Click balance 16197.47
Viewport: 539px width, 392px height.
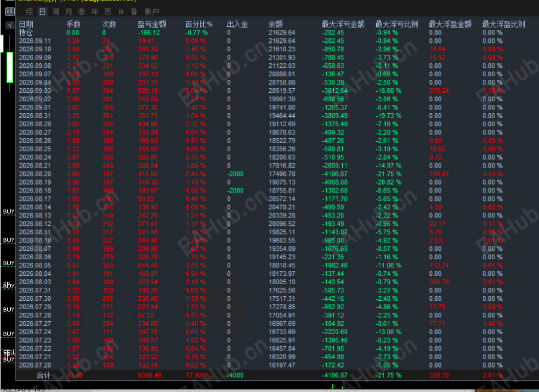click(282, 365)
